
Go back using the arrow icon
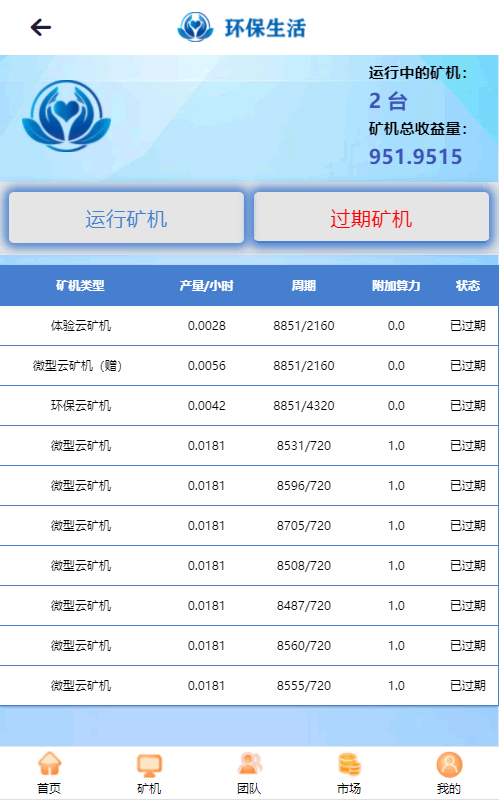[41, 27]
